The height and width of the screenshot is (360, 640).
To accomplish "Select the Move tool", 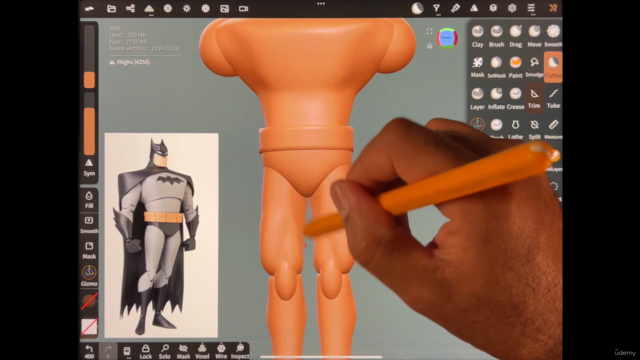I will [534, 36].
